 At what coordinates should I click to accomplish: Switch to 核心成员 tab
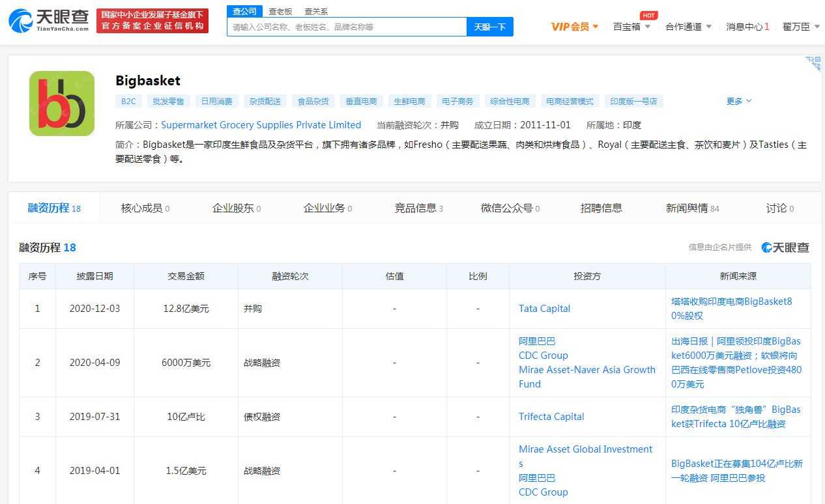(x=145, y=208)
